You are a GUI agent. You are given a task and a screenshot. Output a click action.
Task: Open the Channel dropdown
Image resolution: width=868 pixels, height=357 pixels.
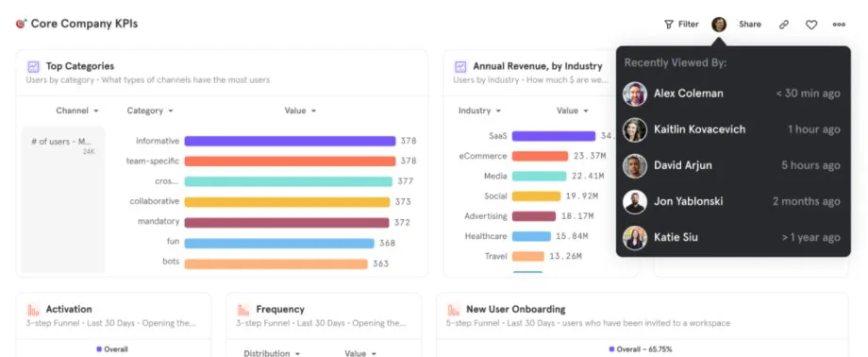coord(77,110)
